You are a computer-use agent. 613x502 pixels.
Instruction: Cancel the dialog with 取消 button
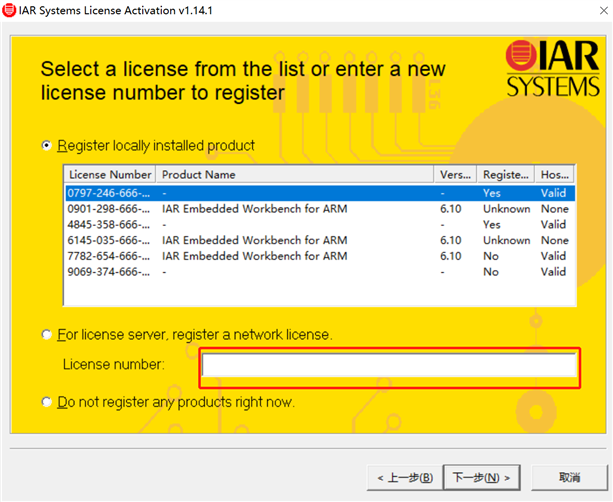pos(569,477)
